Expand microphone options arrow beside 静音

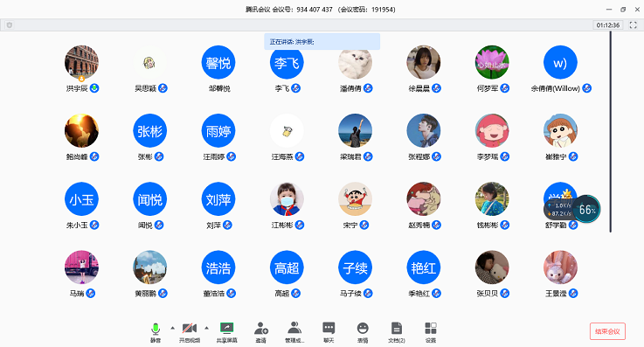pos(172,328)
